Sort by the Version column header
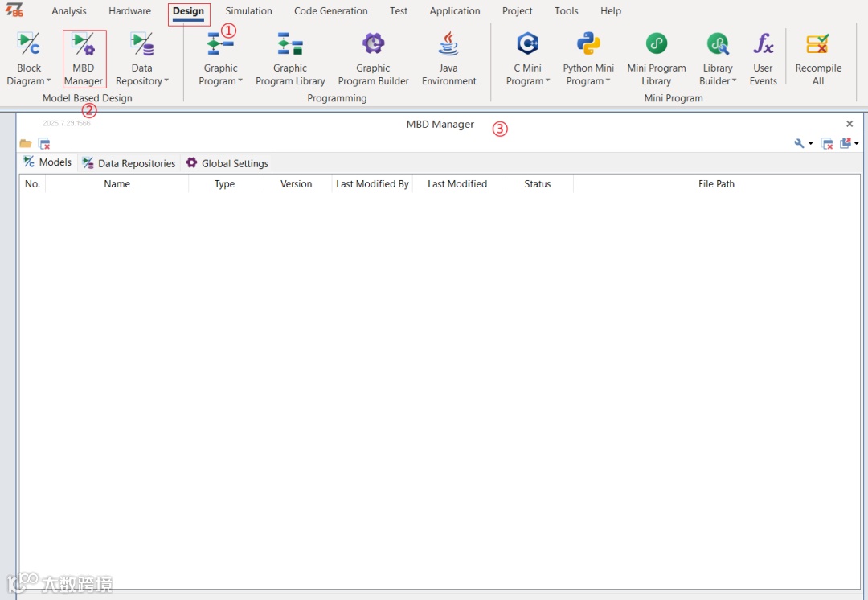Screen dimensions: 868x600 pyautogui.click(x=296, y=184)
